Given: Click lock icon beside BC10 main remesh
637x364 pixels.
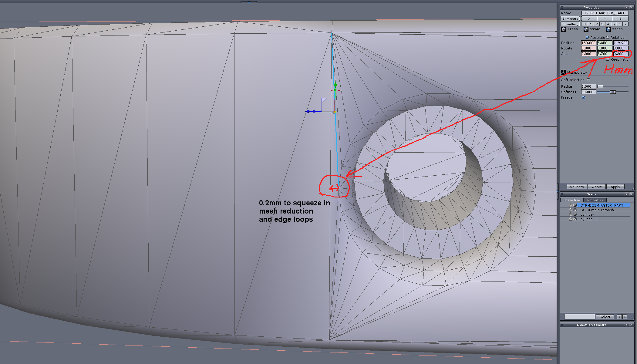Looking at the screenshot, I should (x=570, y=210).
